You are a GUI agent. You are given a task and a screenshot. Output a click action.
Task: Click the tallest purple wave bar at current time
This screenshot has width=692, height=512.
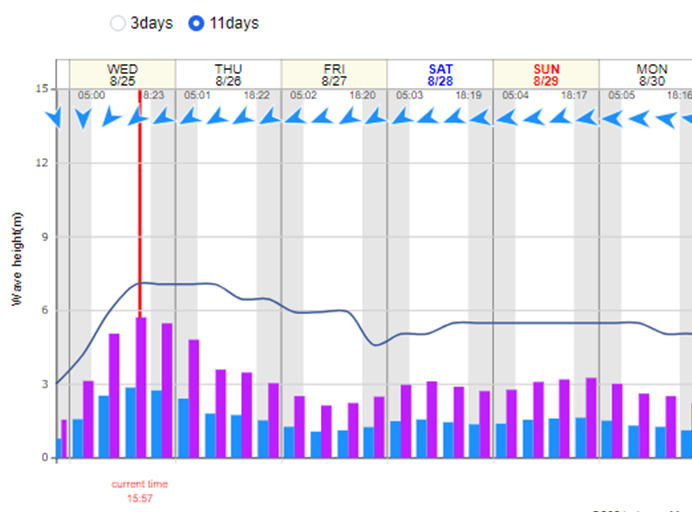(x=141, y=388)
